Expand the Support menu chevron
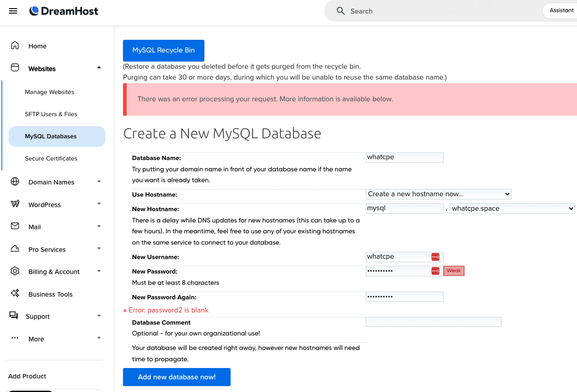577x392 pixels. 99,316
